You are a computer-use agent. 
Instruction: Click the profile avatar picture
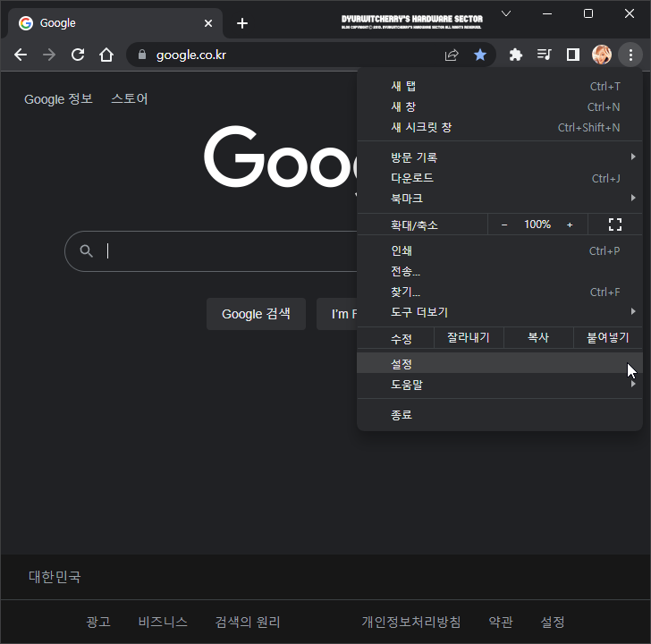coord(602,55)
